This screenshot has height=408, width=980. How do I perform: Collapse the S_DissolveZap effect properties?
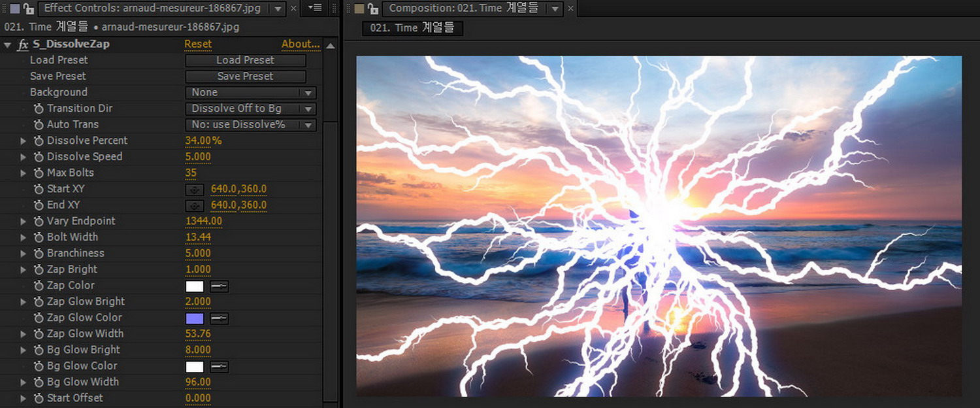click(8, 44)
